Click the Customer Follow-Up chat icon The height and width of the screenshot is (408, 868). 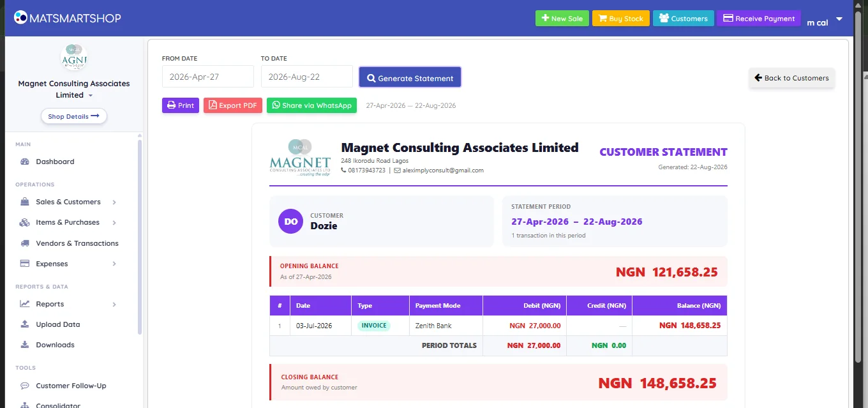[x=25, y=386]
